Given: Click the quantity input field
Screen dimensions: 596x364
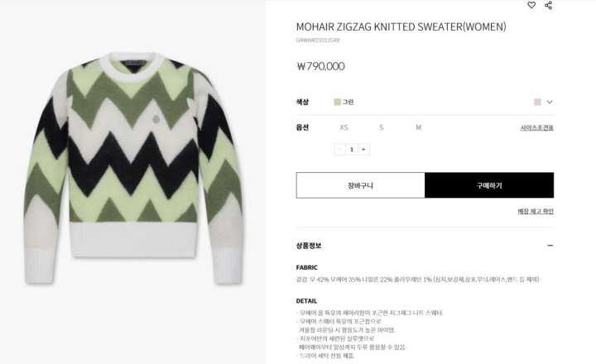Looking at the screenshot, I should (x=352, y=150).
